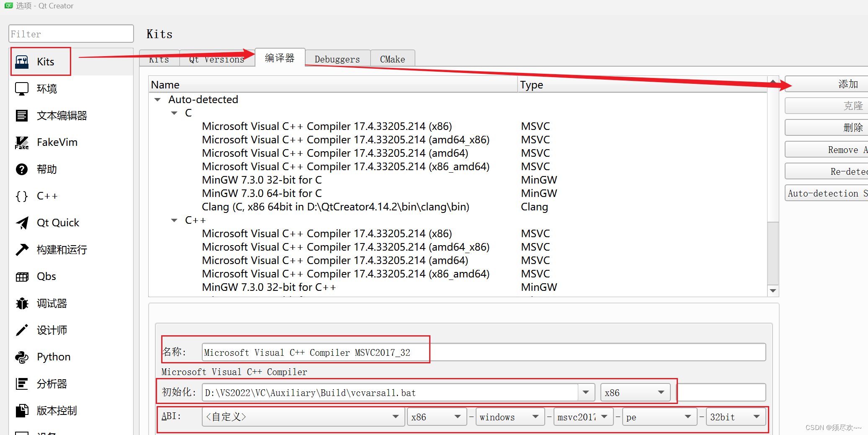The height and width of the screenshot is (435, 868).
Task: Click into the 名称 compiler name field
Action: [482, 352]
